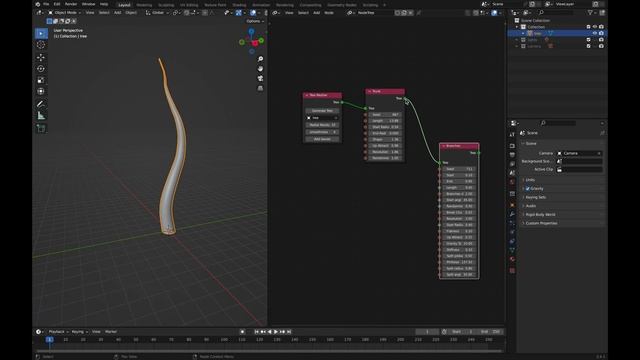The image size is (640, 360).
Task: Open the Object Mode dropdown
Action: point(64,13)
